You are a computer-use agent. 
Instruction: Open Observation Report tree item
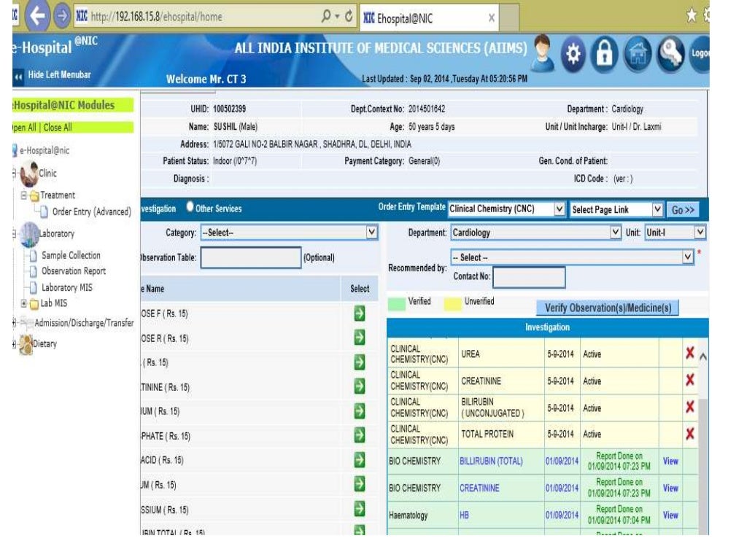(74, 271)
